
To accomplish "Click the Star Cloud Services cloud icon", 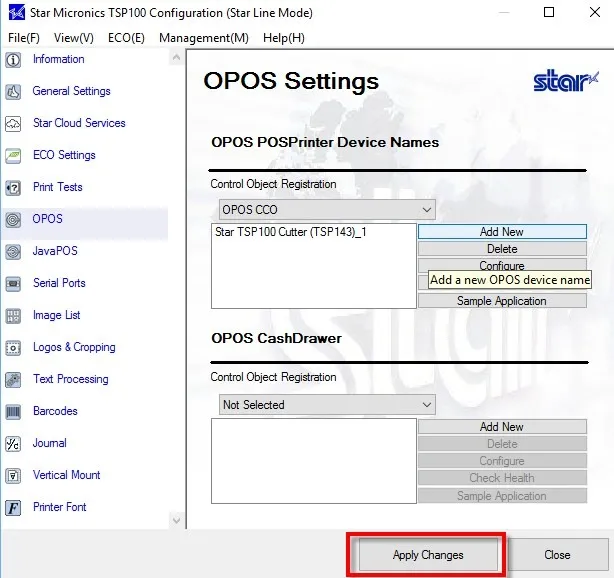I will (x=13, y=124).
